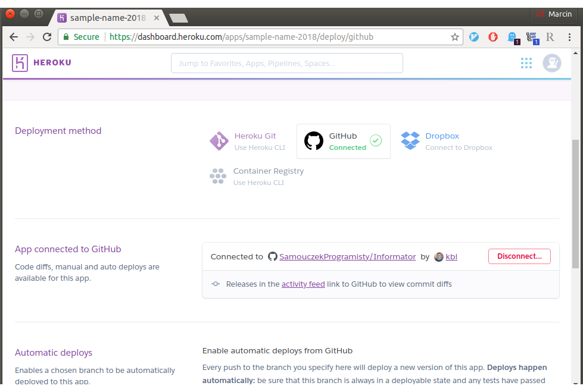
Task: Click 'Enable automatic deploys from GitHub' text
Action: click(x=278, y=351)
